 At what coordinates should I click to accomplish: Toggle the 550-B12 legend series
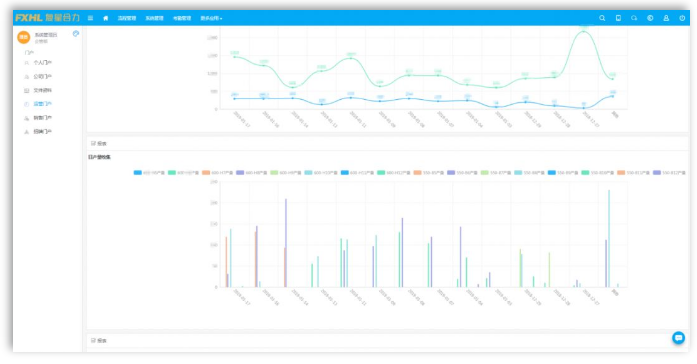coord(669,172)
